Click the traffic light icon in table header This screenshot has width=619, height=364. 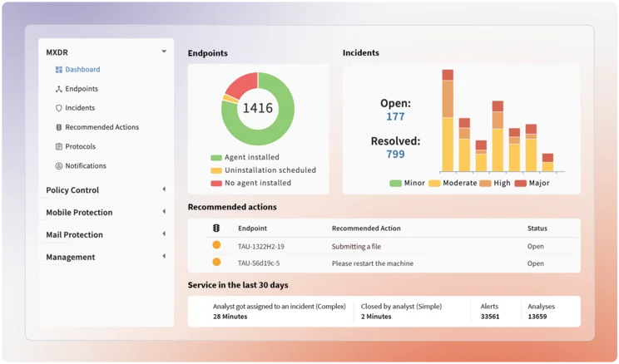coord(216,228)
